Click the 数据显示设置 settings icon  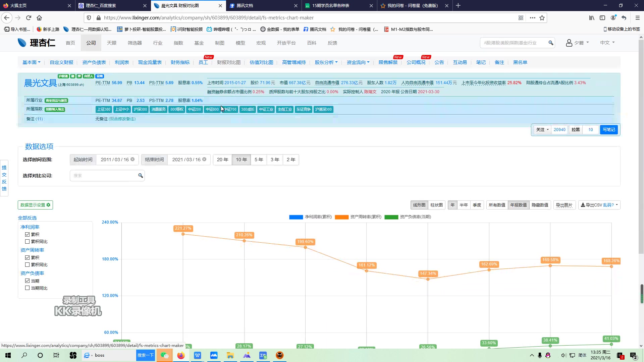48,205
